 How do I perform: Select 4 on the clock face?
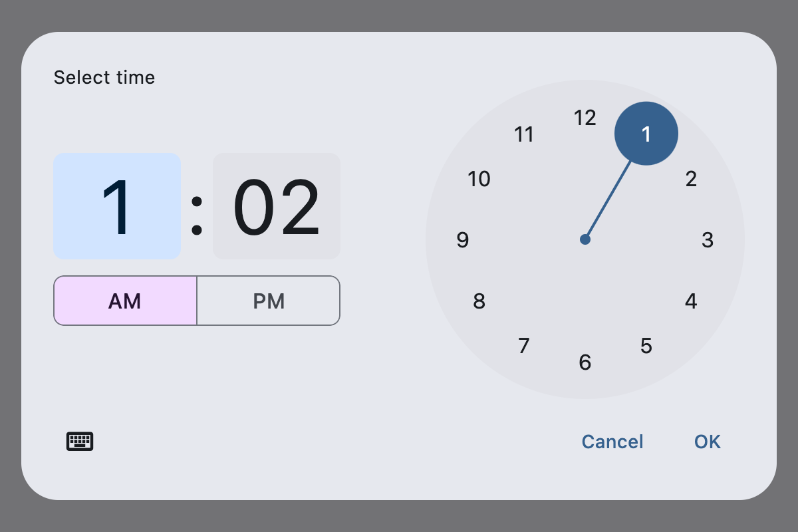tap(690, 301)
